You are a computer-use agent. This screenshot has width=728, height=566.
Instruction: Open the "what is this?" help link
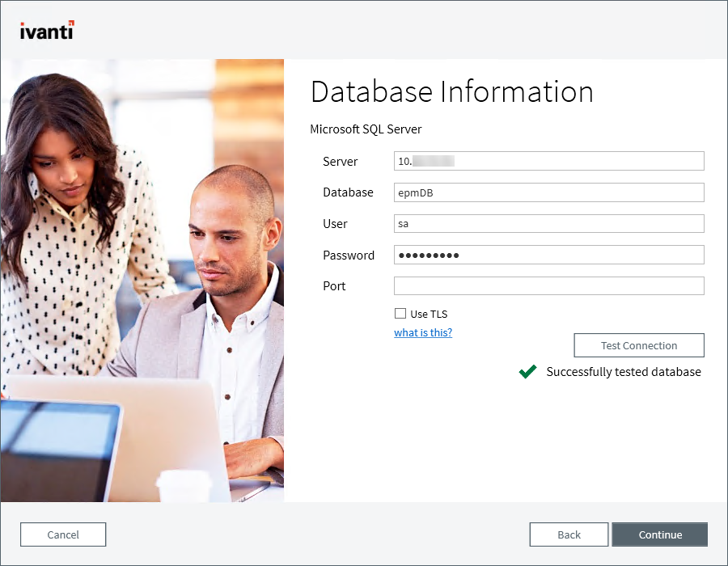422,332
